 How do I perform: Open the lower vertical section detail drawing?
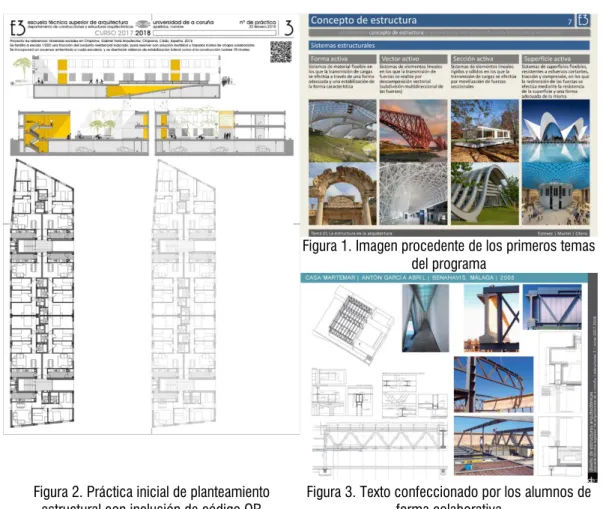[x=560, y=446]
